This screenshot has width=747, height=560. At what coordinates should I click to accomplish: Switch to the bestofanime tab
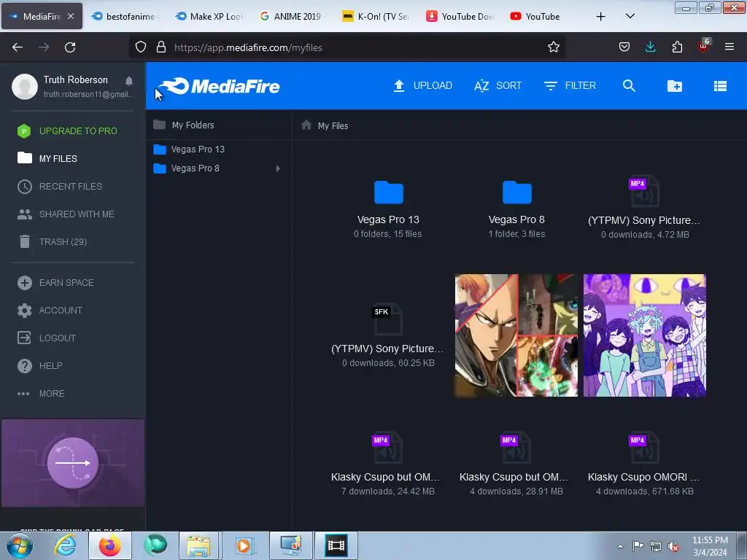(x=124, y=16)
